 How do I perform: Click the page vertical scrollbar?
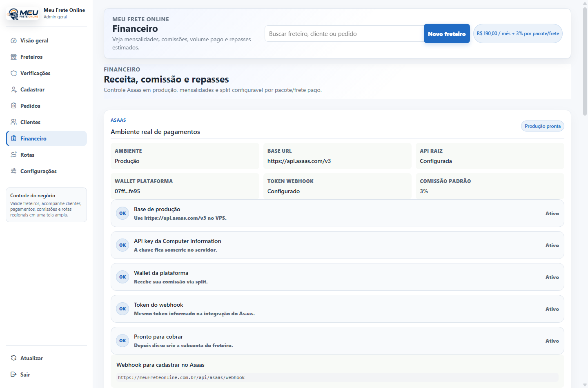click(585, 61)
